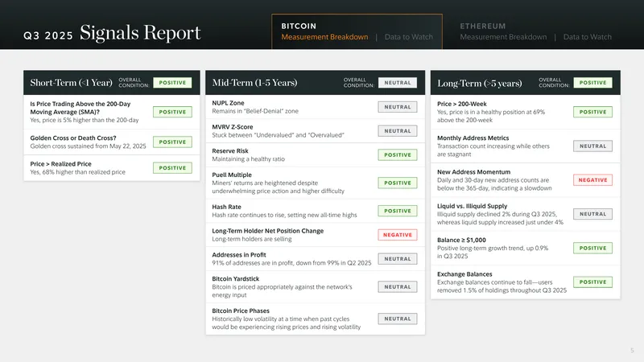Select 'Price > Realized Price' heading
This screenshot has width=644, height=362.
[61, 164]
